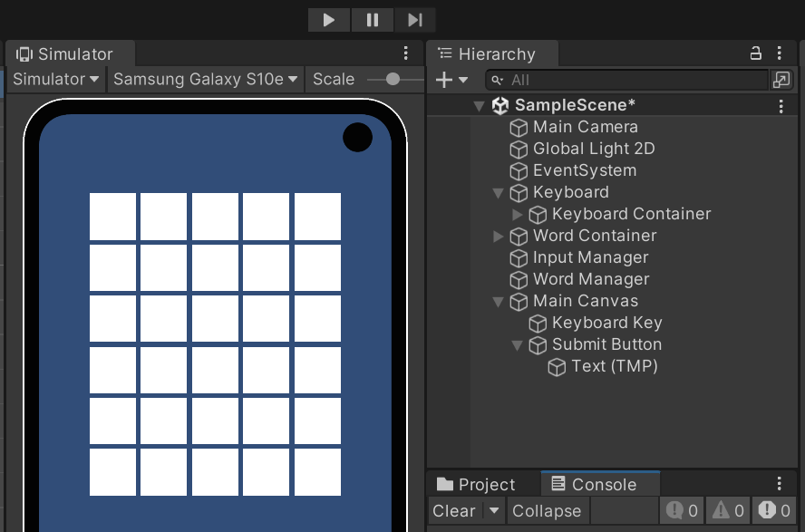This screenshot has height=532, width=805.
Task: Select the Global Light 2D object
Action: coord(594,149)
